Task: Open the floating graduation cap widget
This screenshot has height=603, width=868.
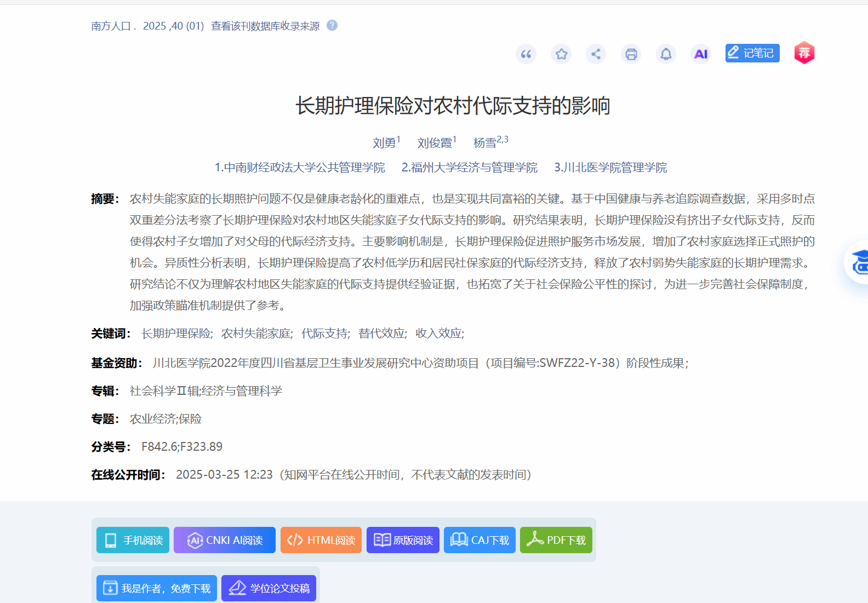Action: tap(859, 263)
